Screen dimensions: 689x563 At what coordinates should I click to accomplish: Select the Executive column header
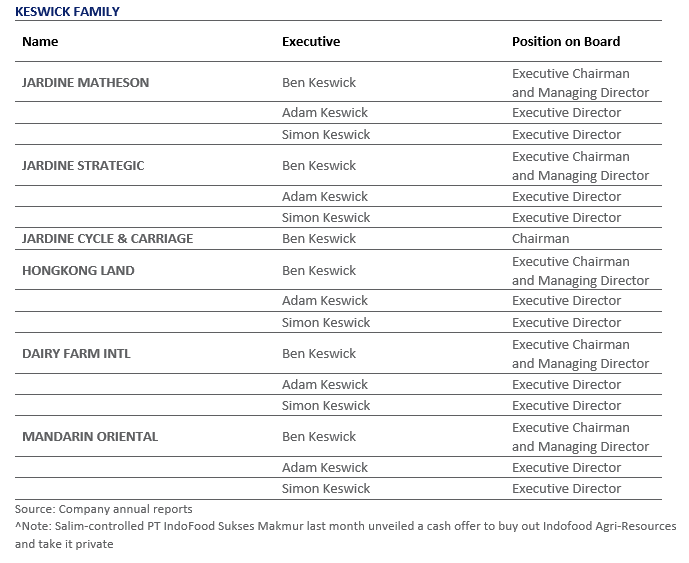click(311, 41)
